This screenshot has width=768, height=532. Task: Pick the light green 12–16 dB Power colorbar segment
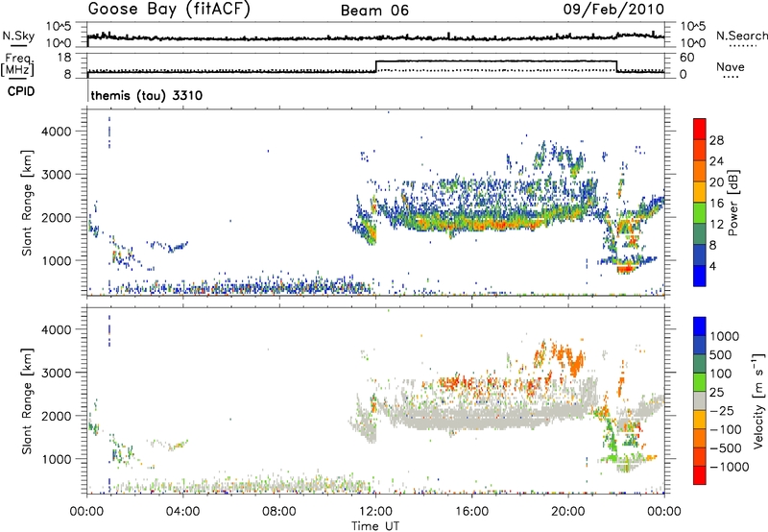700,212
